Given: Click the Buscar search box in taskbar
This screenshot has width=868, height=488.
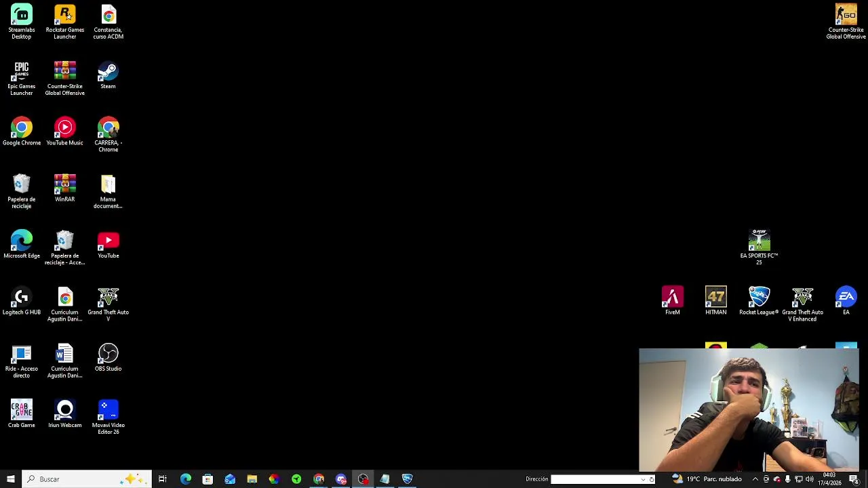Looking at the screenshot, I should [x=86, y=479].
